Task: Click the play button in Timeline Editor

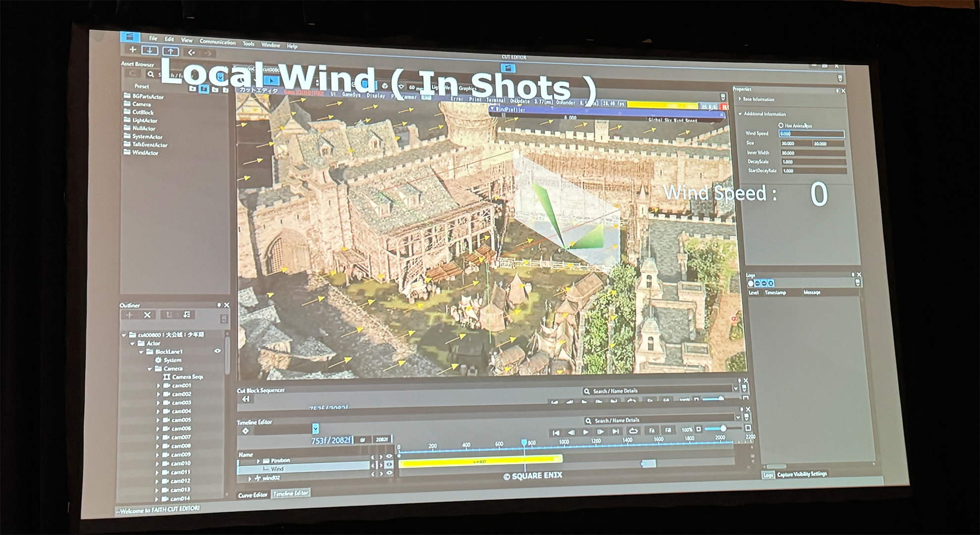Action: pyautogui.click(x=586, y=432)
